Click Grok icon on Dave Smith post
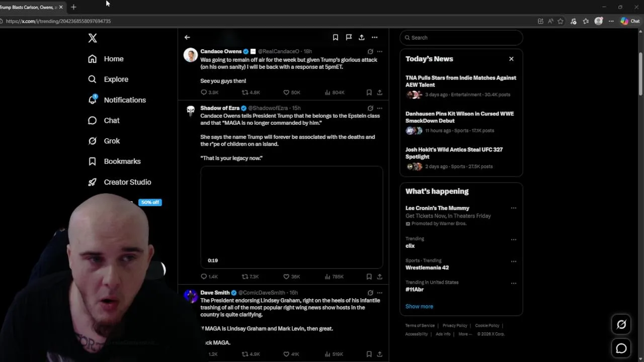Image resolution: width=644 pixels, height=362 pixels. [x=370, y=293]
